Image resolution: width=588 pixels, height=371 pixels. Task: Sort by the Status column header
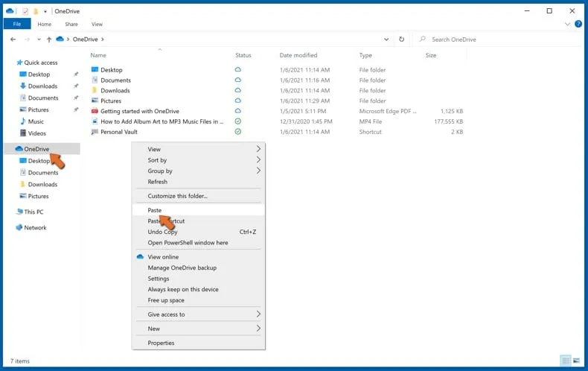[x=243, y=55]
